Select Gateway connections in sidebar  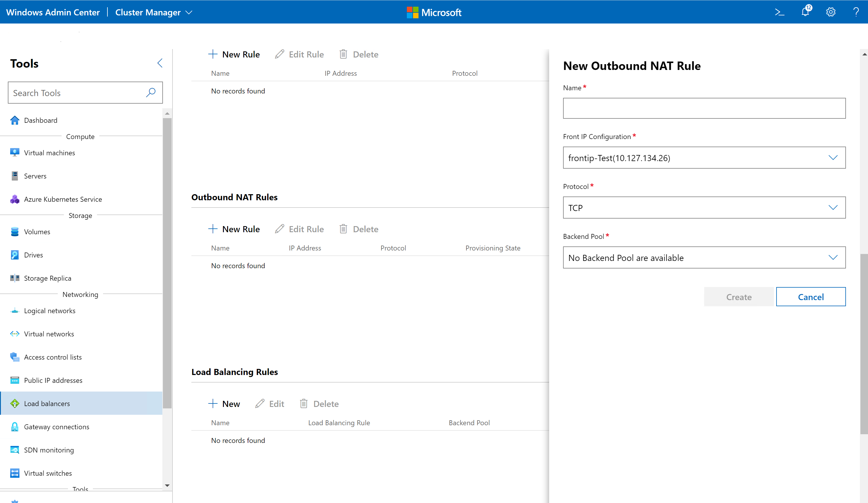(x=57, y=427)
